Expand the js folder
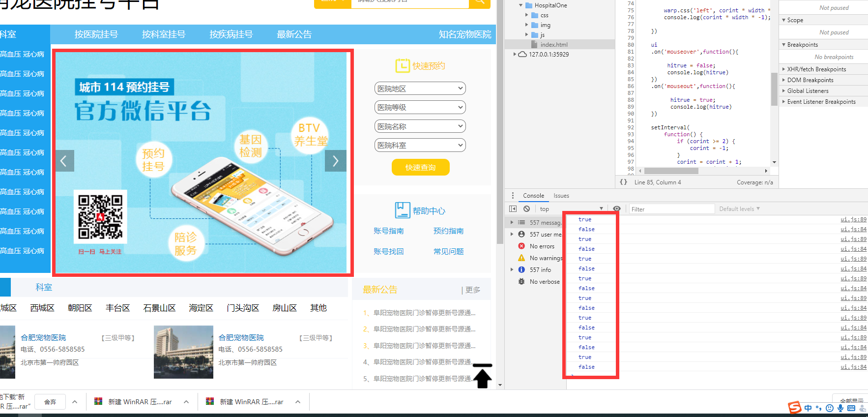 (527, 35)
